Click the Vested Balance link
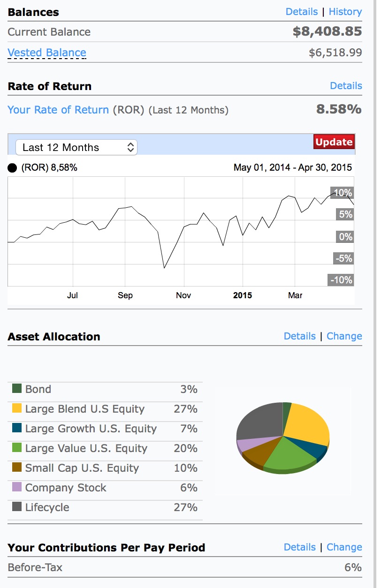Viewport: 381px width, 588px height. 47,53
